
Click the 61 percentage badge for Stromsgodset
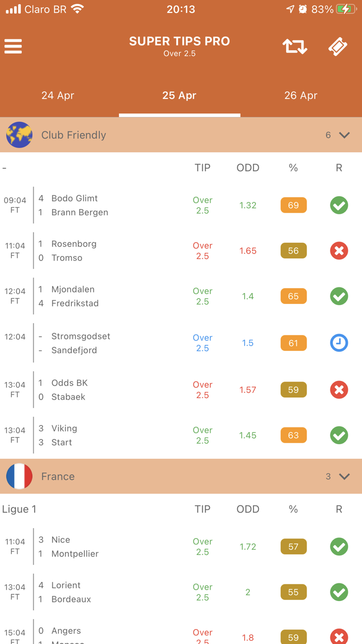[293, 343]
